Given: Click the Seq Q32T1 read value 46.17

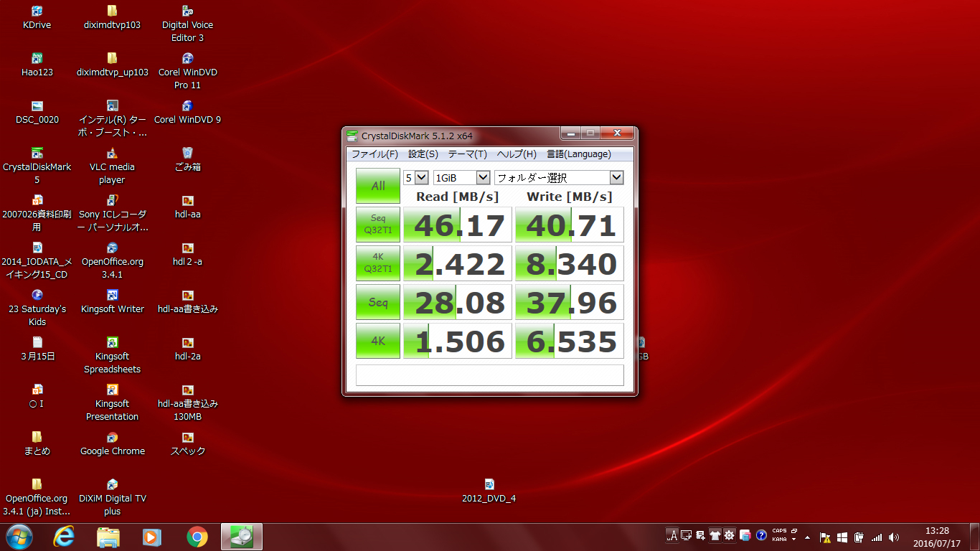Looking at the screenshot, I should tap(458, 225).
